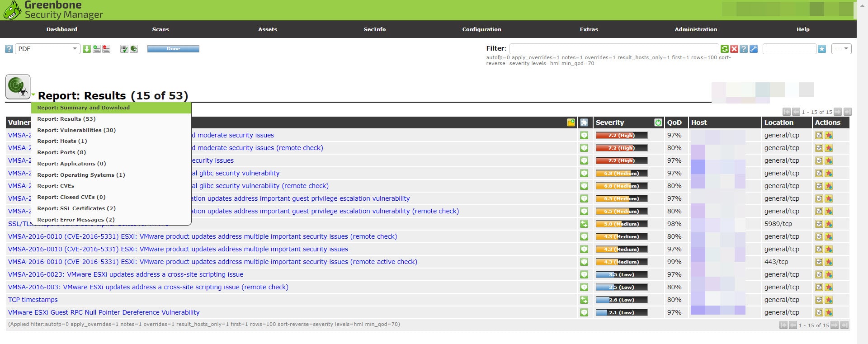Click the green download report arrow icon
The image size is (868, 344).
[87, 49]
